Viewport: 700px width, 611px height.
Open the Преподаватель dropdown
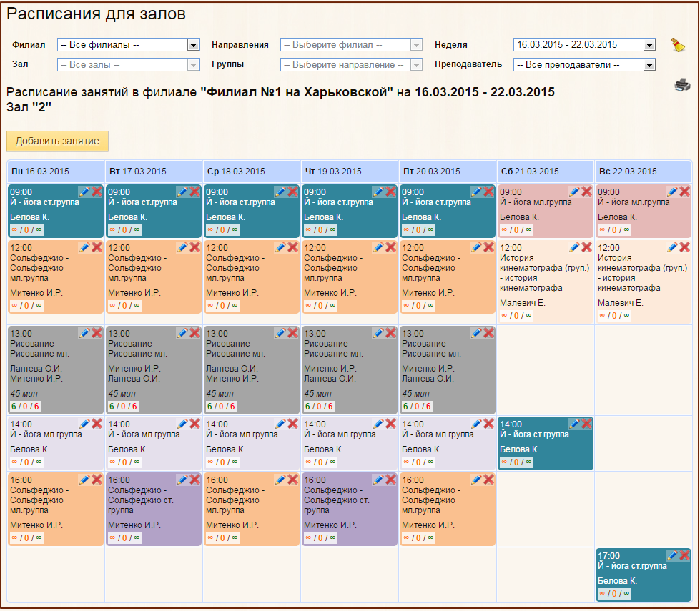tap(584, 65)
